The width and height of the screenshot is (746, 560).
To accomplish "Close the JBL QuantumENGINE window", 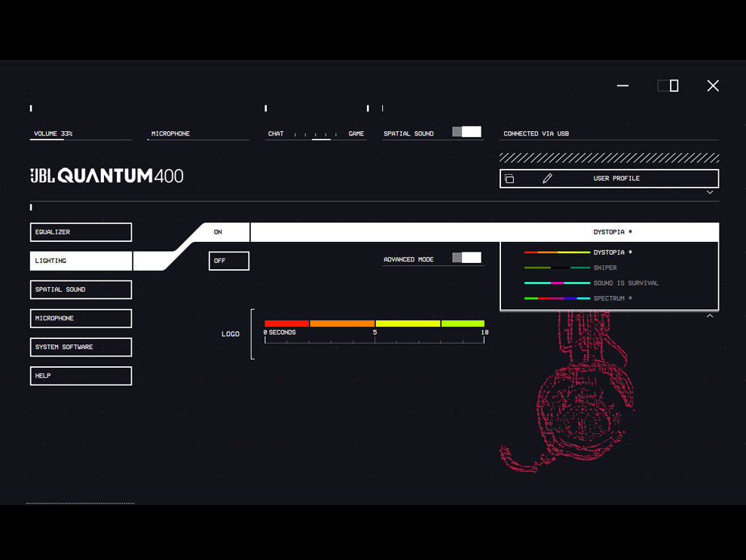I will click(713, 86).
